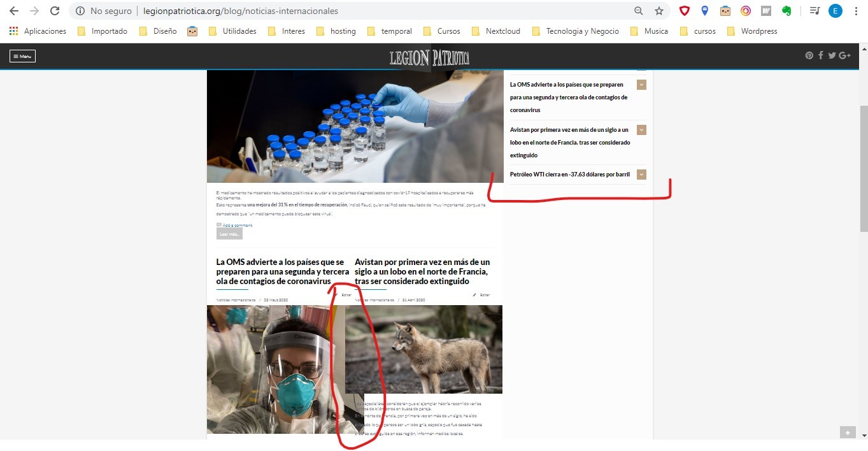Open the Interes bookmarks folder

tap(287, 31)
